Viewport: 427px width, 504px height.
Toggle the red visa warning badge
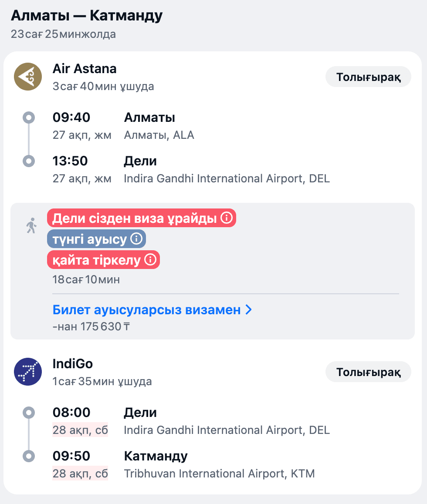pos(131,218)
